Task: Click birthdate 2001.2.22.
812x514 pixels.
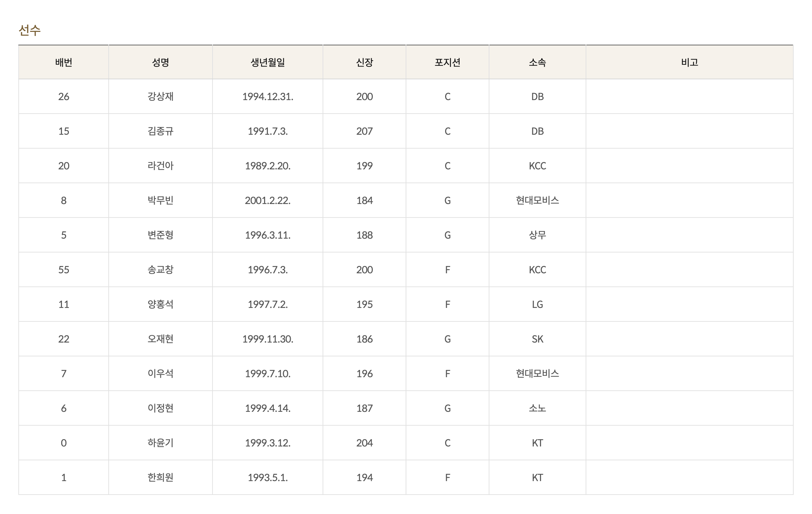Action: point(268,201)
